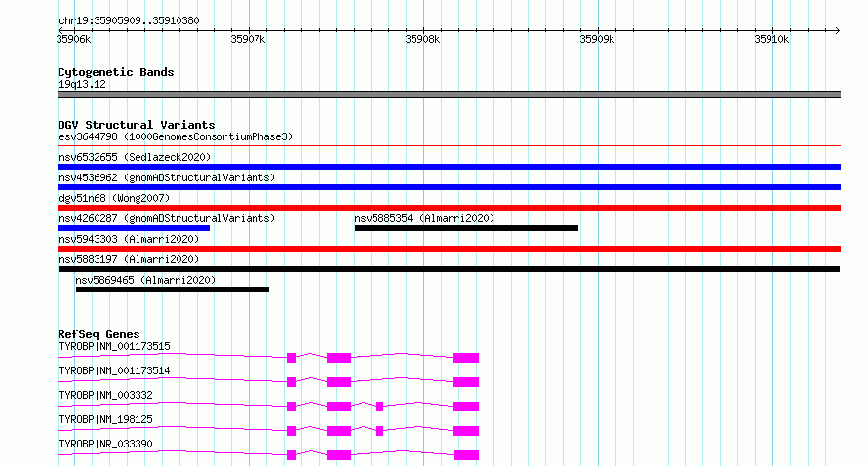The width and height of the screenshot is (868, 466).
Task: Open the TYROBP|NM_003332 transcript label
Action: pyautogui.click(x=105, y=395)
